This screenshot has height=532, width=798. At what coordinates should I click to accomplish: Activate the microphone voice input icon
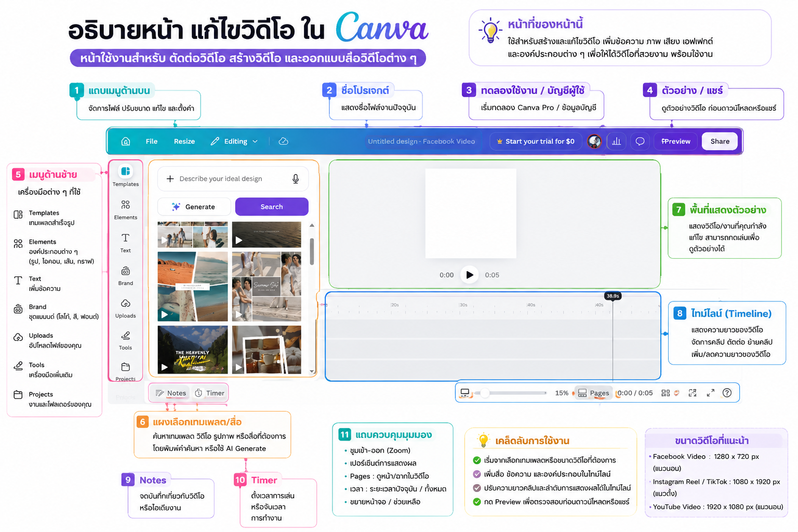click(x=296, y=179)
